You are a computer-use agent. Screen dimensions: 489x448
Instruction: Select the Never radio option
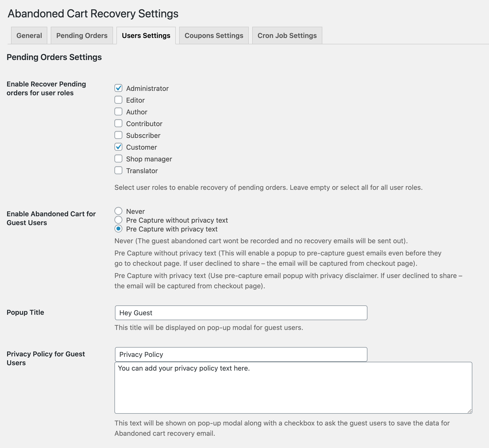pyautogui.click(x=118, y=211)
